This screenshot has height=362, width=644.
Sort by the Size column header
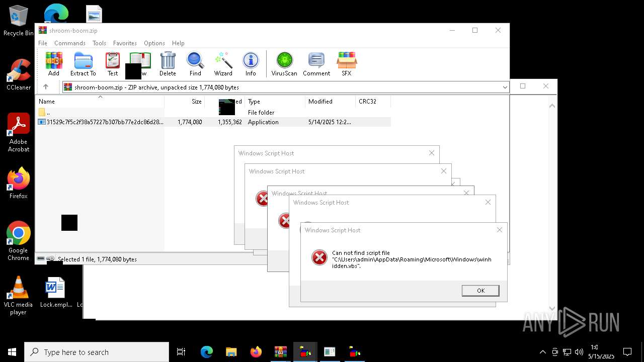(185, 102)
